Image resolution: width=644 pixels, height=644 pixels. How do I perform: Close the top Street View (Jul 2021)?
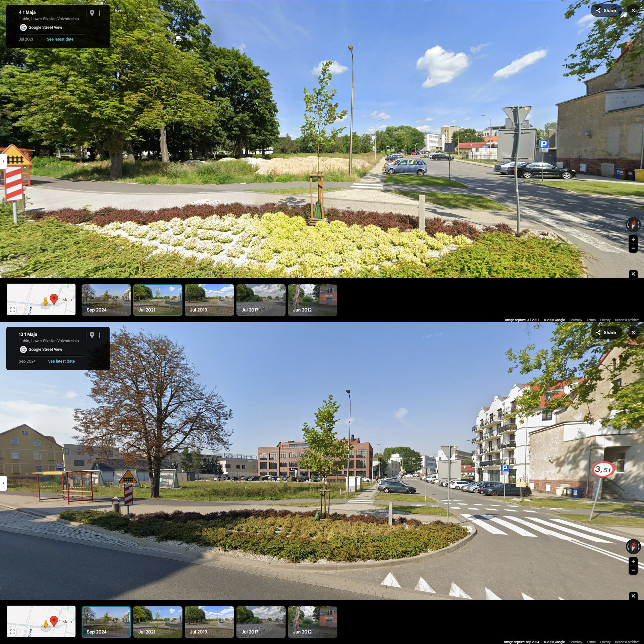633,10
